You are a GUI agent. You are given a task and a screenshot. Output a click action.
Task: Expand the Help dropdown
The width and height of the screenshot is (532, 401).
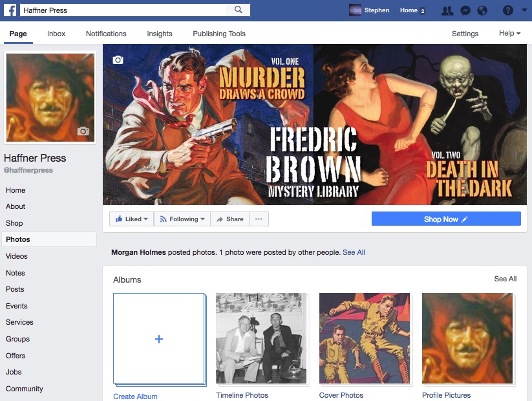click(x=509, y=33)
